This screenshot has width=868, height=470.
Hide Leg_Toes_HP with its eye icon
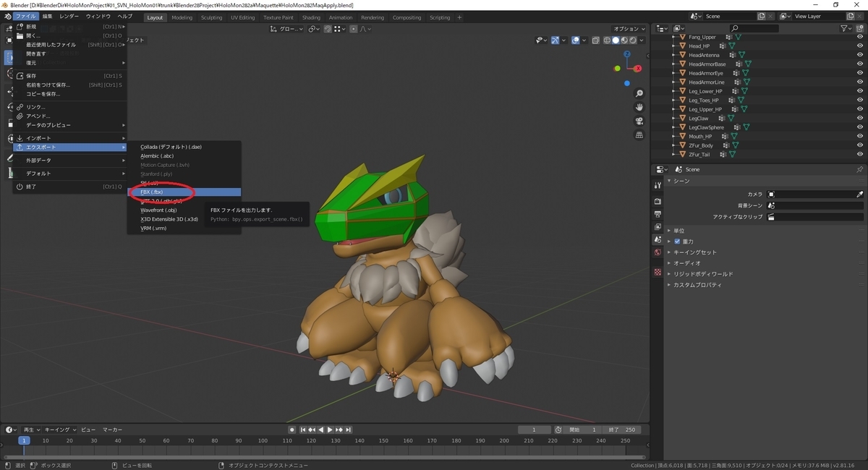(860, 100)
